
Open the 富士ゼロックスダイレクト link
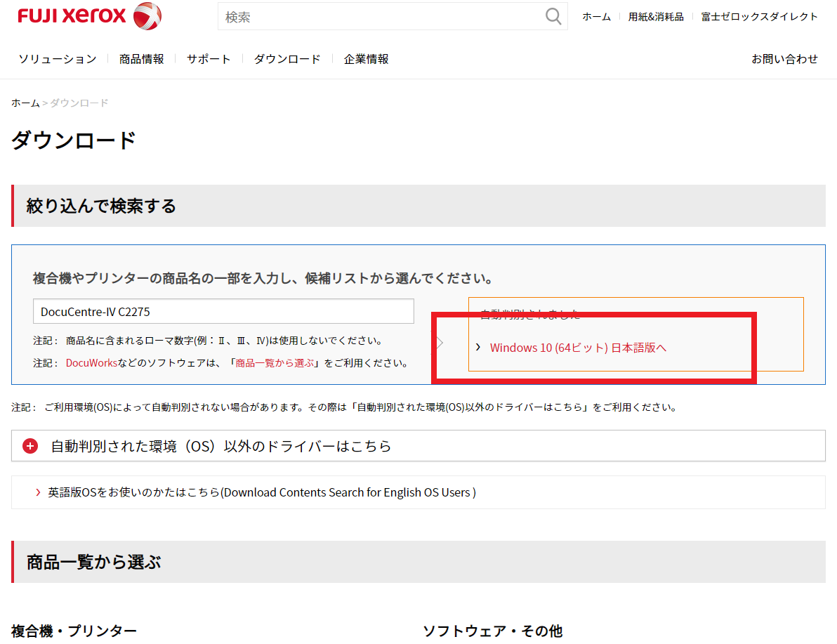(x=759, y=17)
